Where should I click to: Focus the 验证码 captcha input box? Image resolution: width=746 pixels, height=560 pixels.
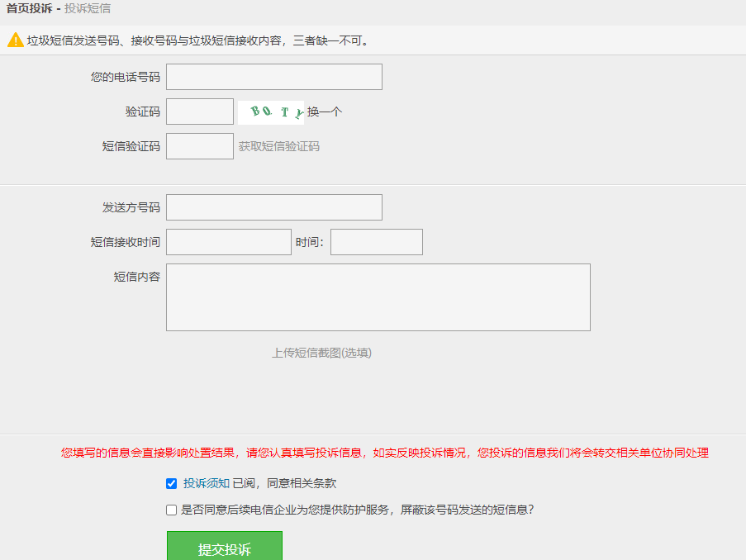click(x=199, y=111)
